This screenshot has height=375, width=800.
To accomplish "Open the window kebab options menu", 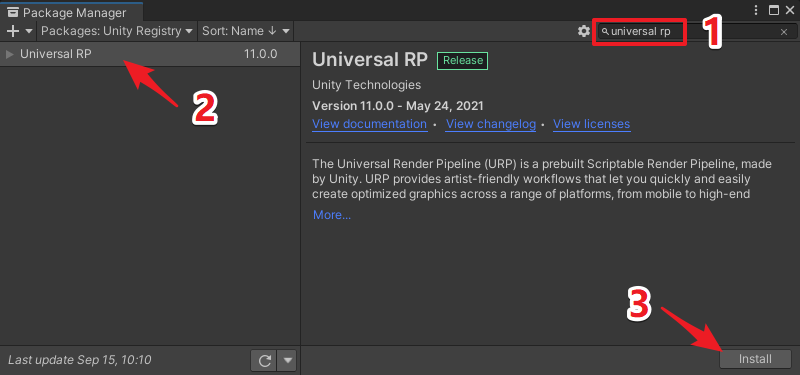I will point(756,10).
